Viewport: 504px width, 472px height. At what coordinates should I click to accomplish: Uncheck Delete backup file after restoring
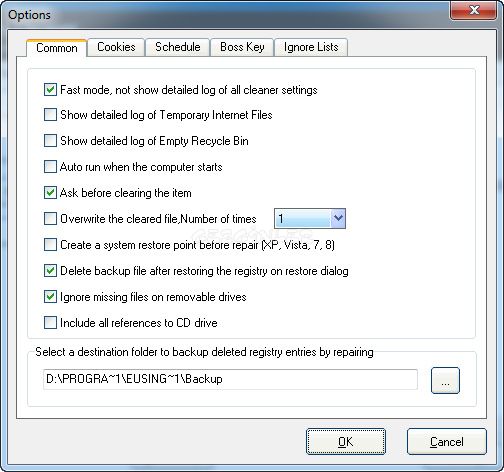coord(50,271)
